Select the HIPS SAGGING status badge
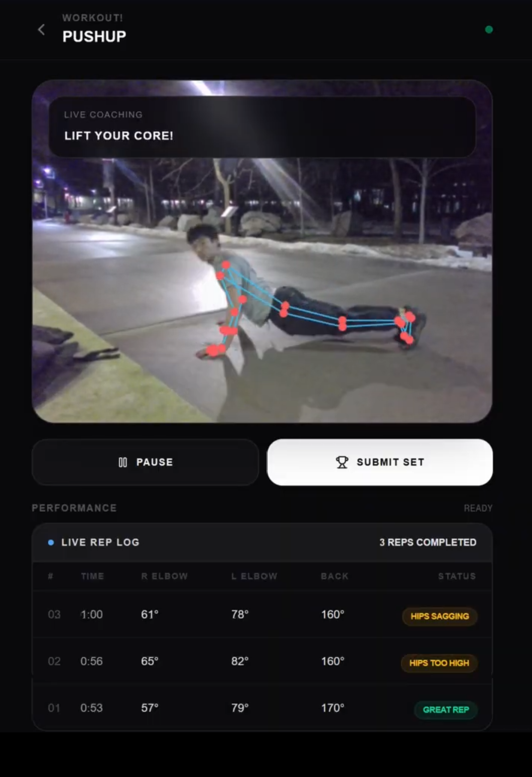532x777 pixels. (440, 616)
